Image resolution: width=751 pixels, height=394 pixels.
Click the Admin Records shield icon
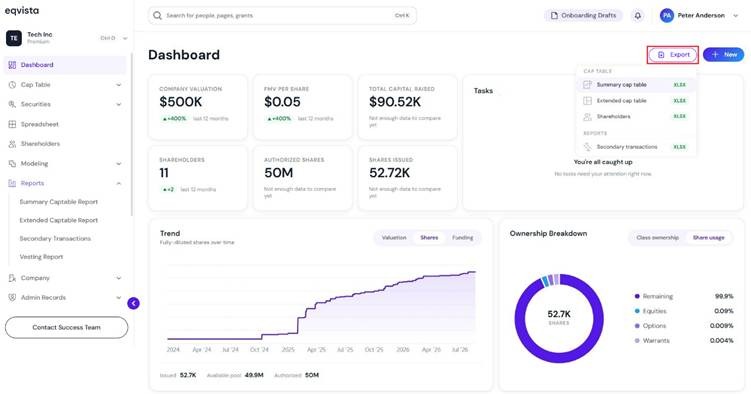point(12,297)
